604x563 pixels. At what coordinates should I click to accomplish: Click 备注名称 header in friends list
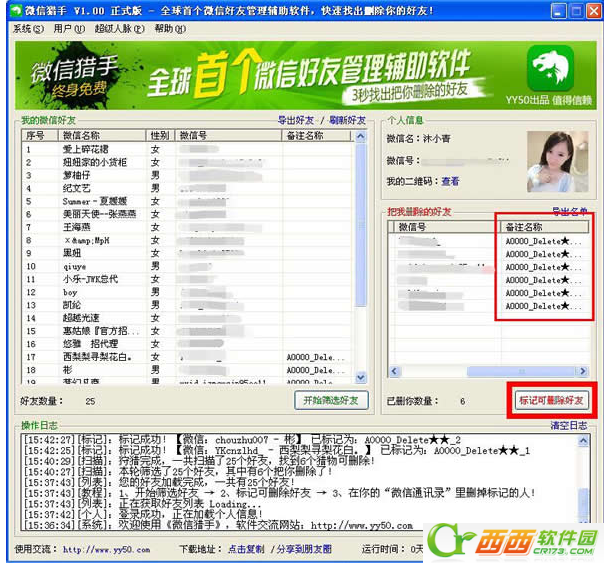pyautogui.click(x=317, y=136)
